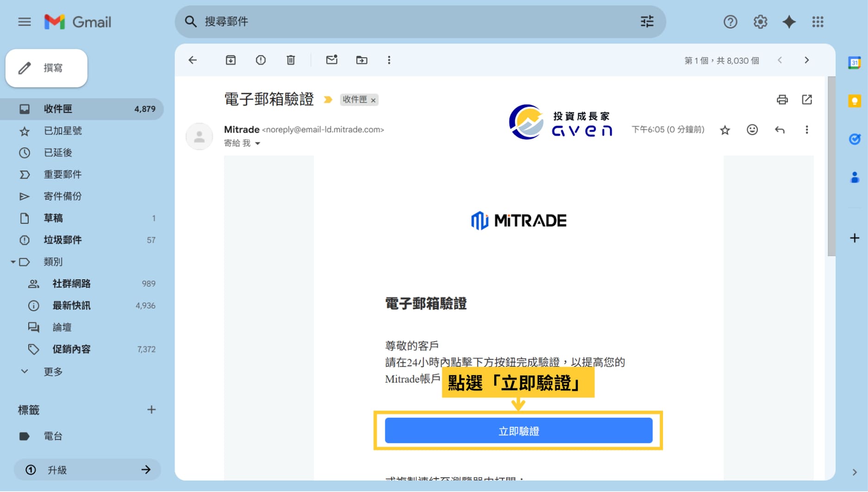Open Gemini sparkle icon

click(x=789, y=22)
